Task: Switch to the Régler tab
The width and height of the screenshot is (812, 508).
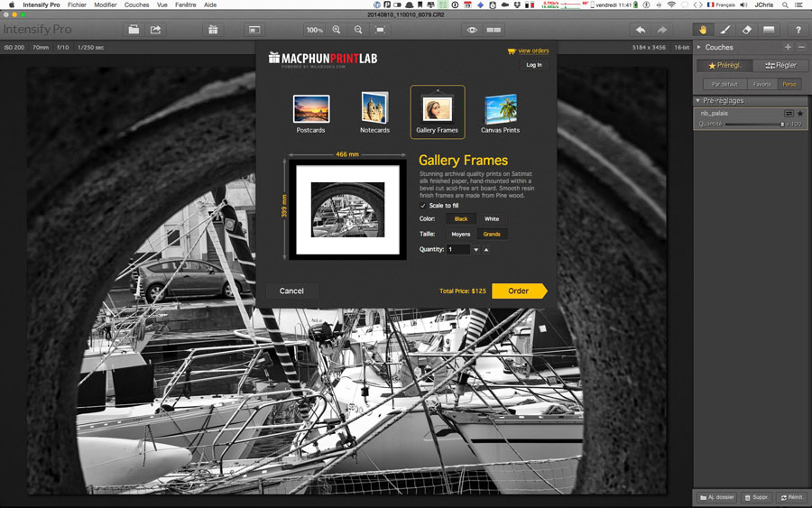Action: pyautogui.click(x=780, y=65)
